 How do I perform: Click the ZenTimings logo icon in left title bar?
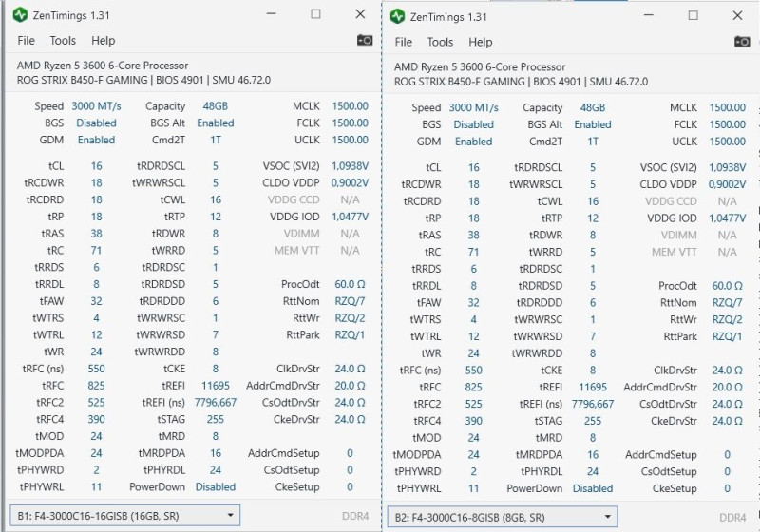(20, 15)
